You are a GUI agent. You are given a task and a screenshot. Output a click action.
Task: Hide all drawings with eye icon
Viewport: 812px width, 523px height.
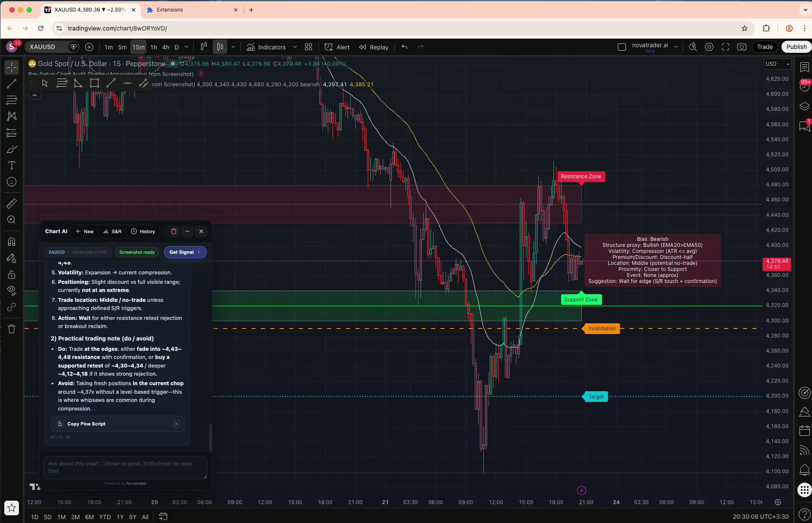tap(12, 291)
